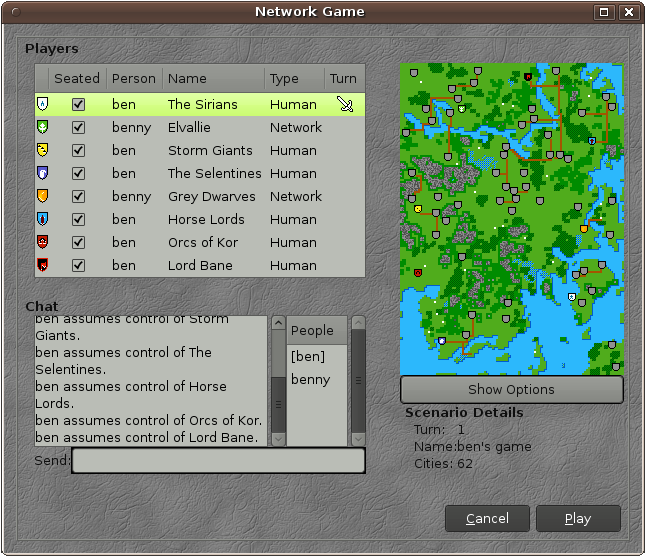This screenshot has height=557, width=646.
Task: Click the orange Grey Dwarves shield icon
Action: tap(42, 196)
